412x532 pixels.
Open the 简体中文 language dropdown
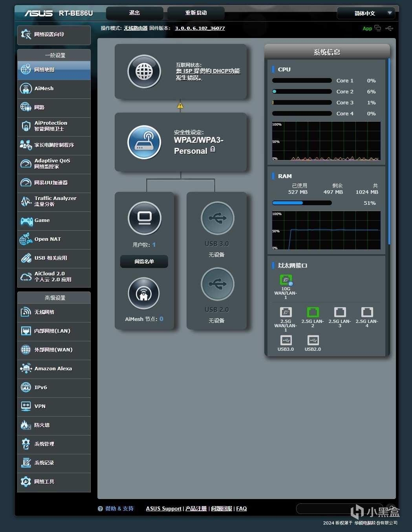(366, 13)
